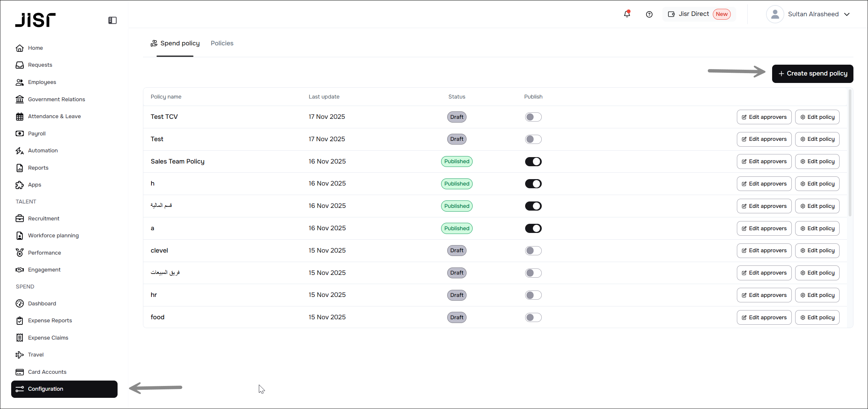Turn on publish toggle for food policy
This screenshot has width=868, height=409.
point(533,317)
